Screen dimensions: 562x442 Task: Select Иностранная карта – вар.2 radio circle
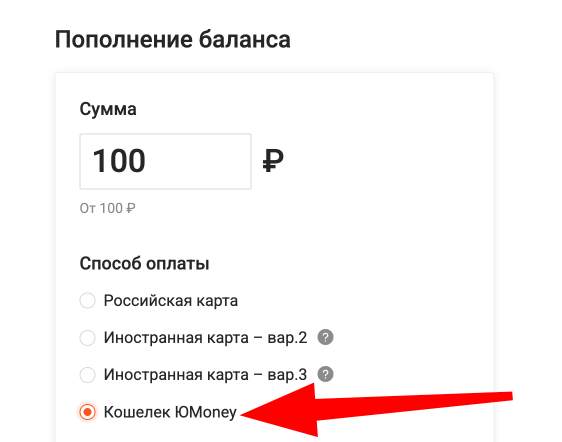pyautogui.click(x=87, y=338)
